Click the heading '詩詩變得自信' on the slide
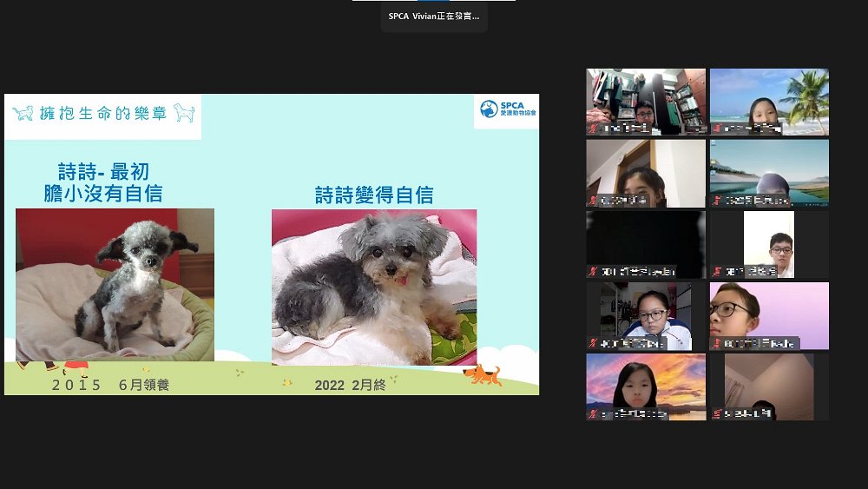 pos(374,195)
